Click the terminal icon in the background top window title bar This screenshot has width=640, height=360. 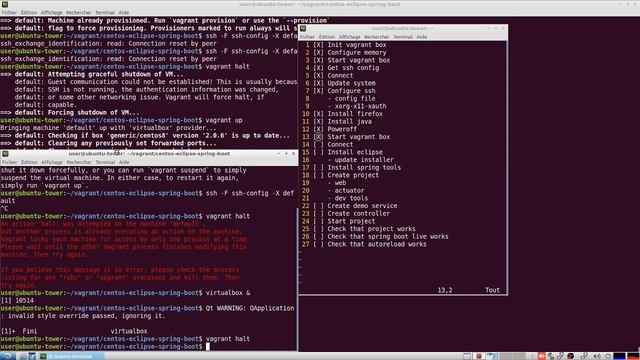(5, 4)
